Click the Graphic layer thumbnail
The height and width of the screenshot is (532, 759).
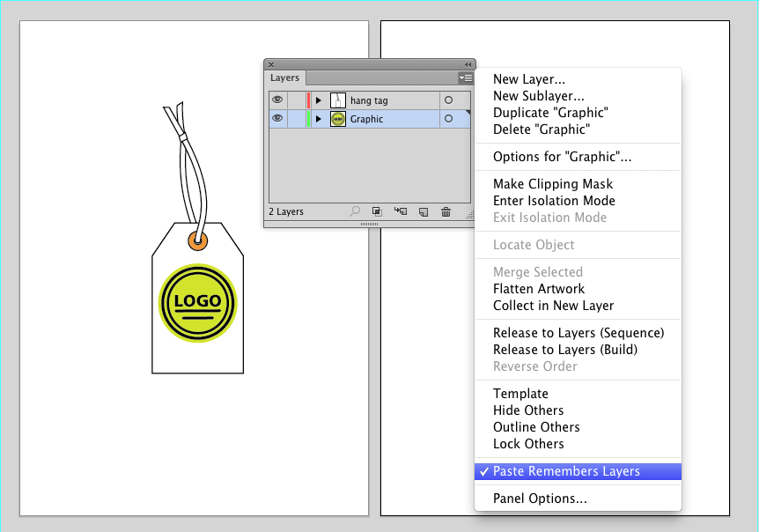(x=338, y=119)
